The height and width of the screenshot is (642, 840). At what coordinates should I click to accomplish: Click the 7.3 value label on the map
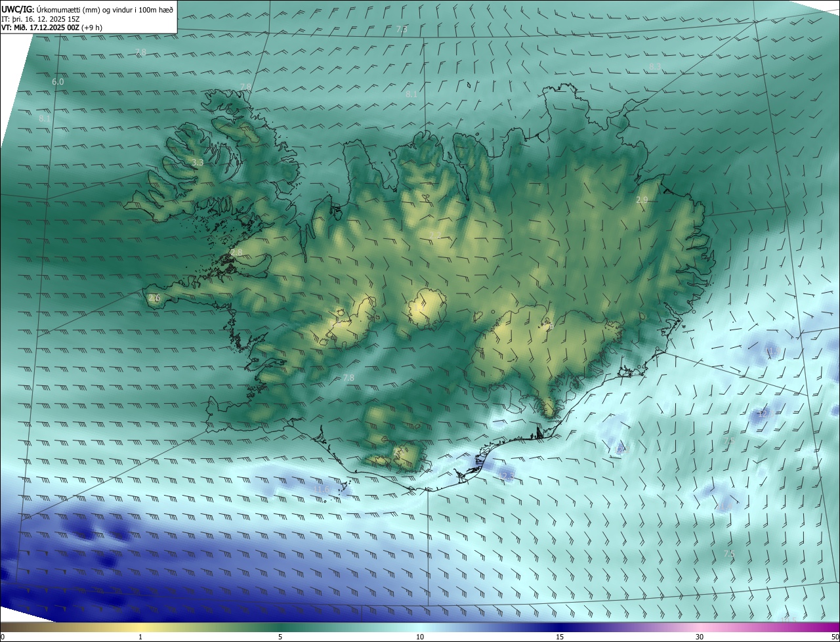coord(402,30)
